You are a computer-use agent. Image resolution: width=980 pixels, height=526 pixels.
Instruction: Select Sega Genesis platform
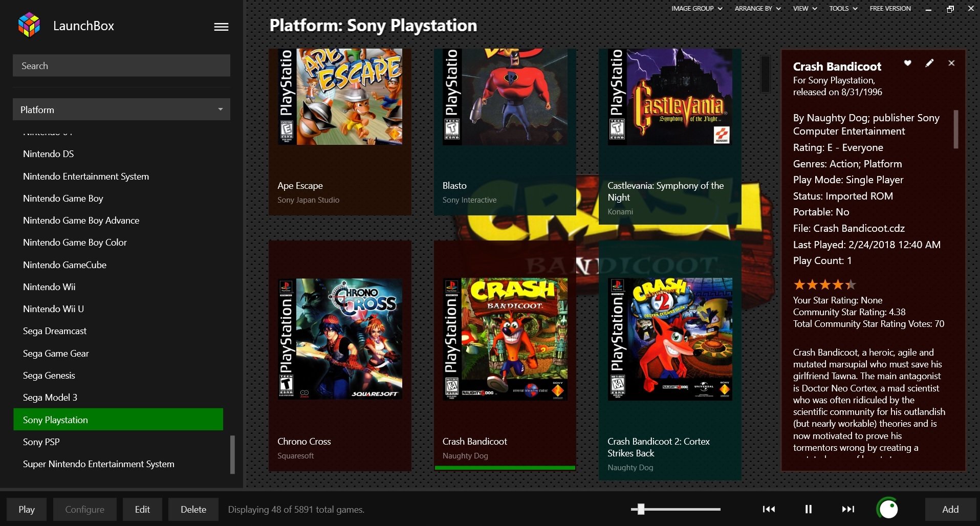[118, 376]
